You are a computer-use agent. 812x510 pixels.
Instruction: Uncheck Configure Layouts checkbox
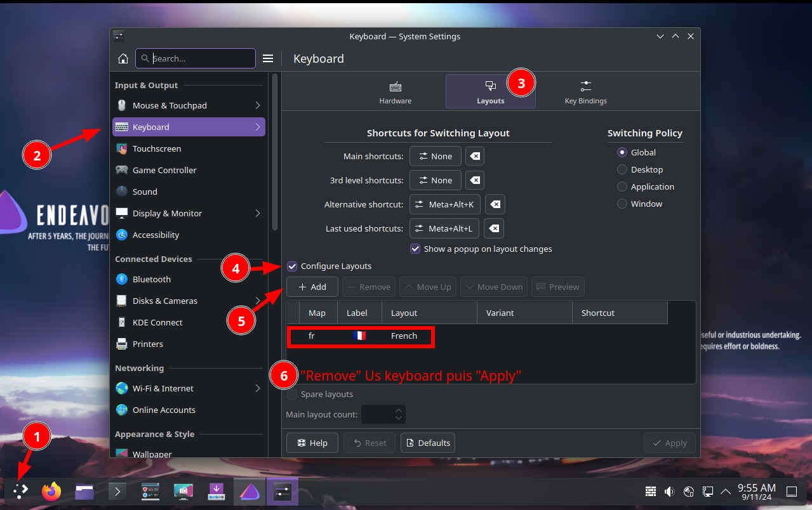click(292, 266)
